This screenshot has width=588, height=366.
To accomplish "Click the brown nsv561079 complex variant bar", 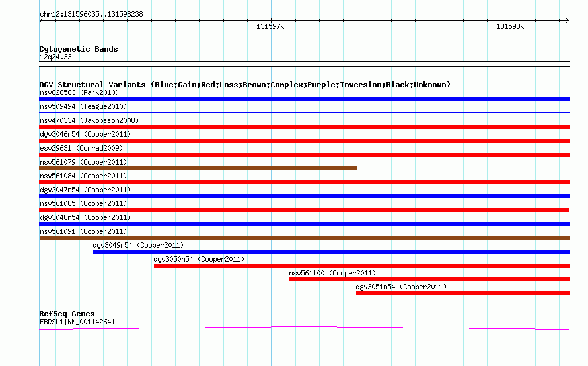I will pos(198,168).
